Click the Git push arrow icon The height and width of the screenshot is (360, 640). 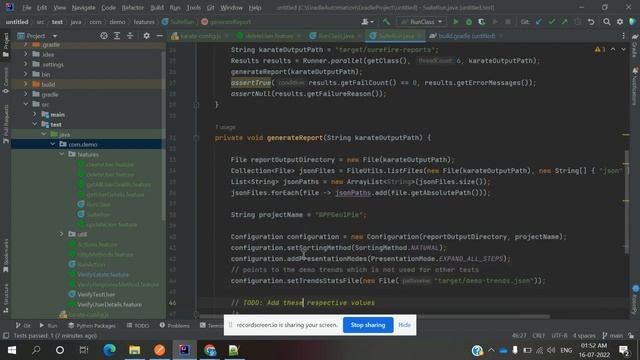(x=564, y=22)
